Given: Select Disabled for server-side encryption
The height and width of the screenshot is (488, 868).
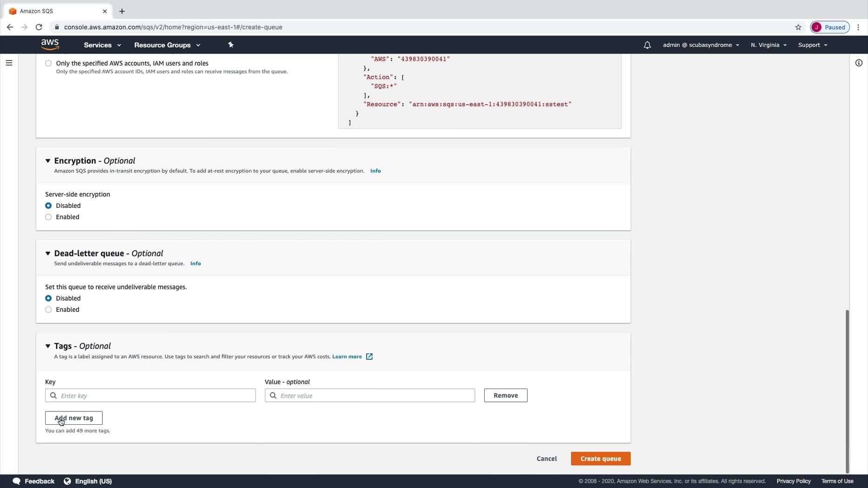Looking at the screenshot, I should (x=48, y=205).
